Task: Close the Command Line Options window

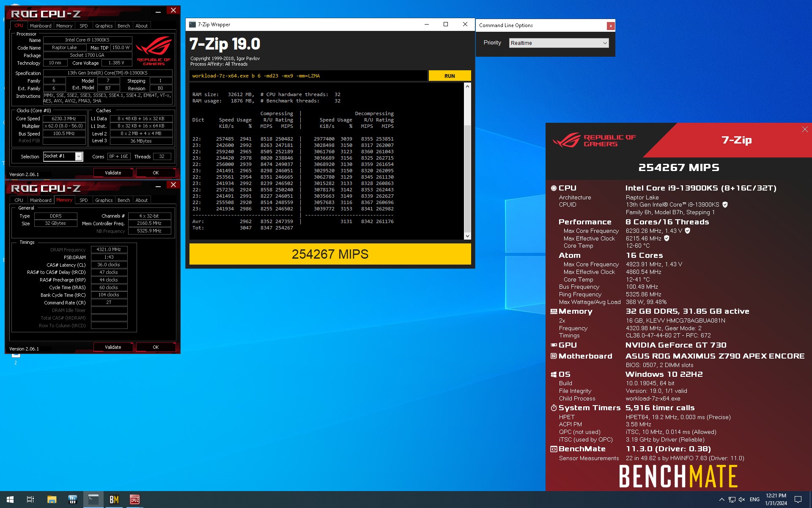Action: pyautogui.click(x=610, y=26)
